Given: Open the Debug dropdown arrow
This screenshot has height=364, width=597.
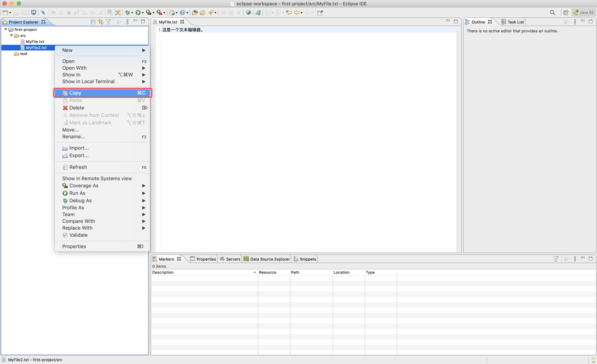Looking at the screenshot, I should pyautogui.click(x=132, y=13).
